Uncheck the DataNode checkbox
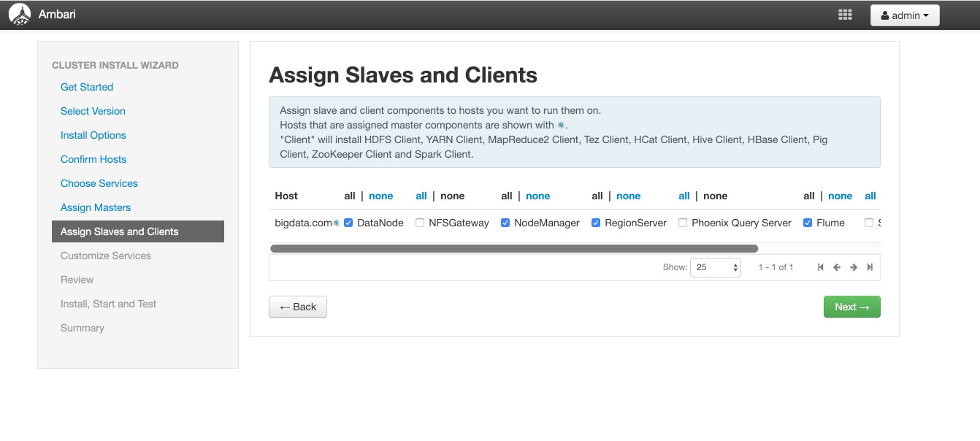Screen dimensions: 980x441 [x=348, y=222]
